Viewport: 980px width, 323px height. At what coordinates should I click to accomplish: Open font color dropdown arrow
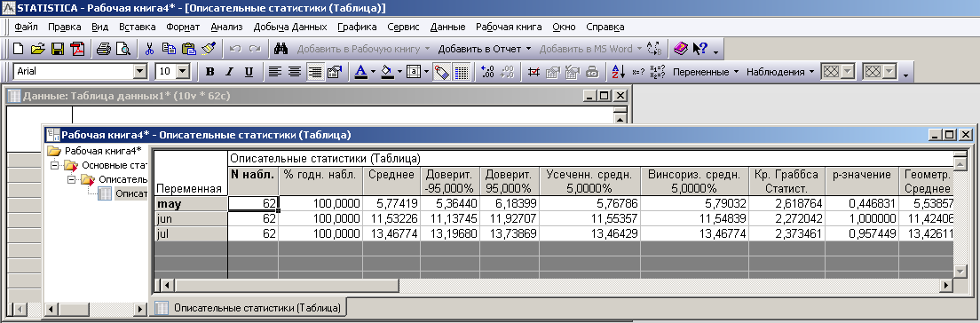pos(373,72)
